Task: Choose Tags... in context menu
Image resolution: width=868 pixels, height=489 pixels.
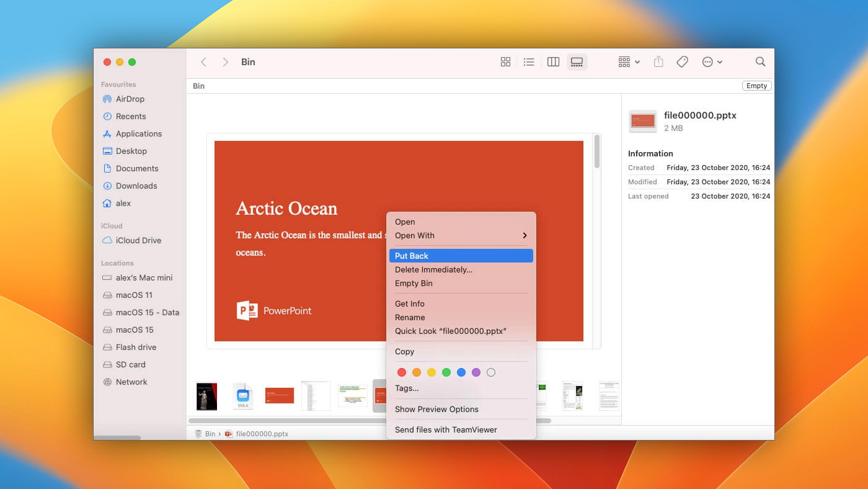Action: [461, 388]
